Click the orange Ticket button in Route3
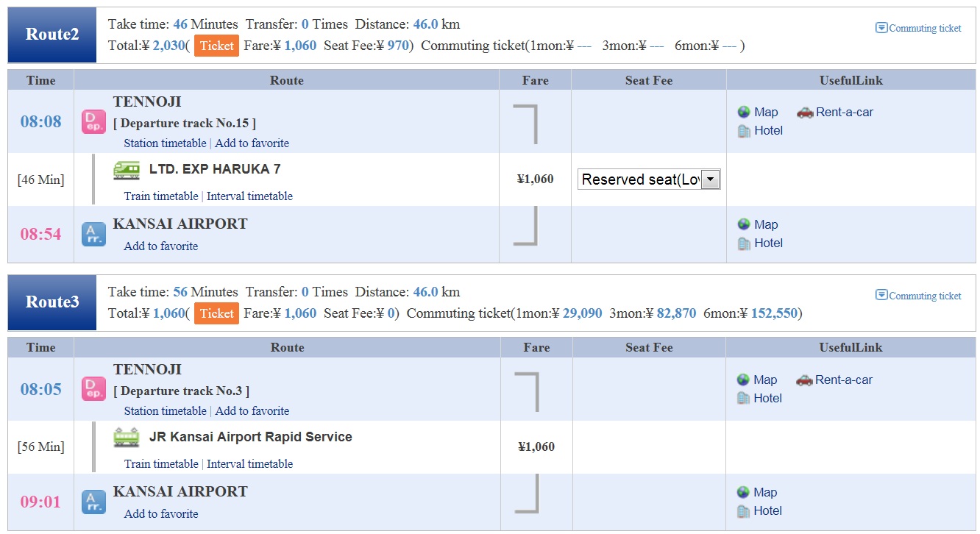Screen dimensions: 980x534 point(216,313)
